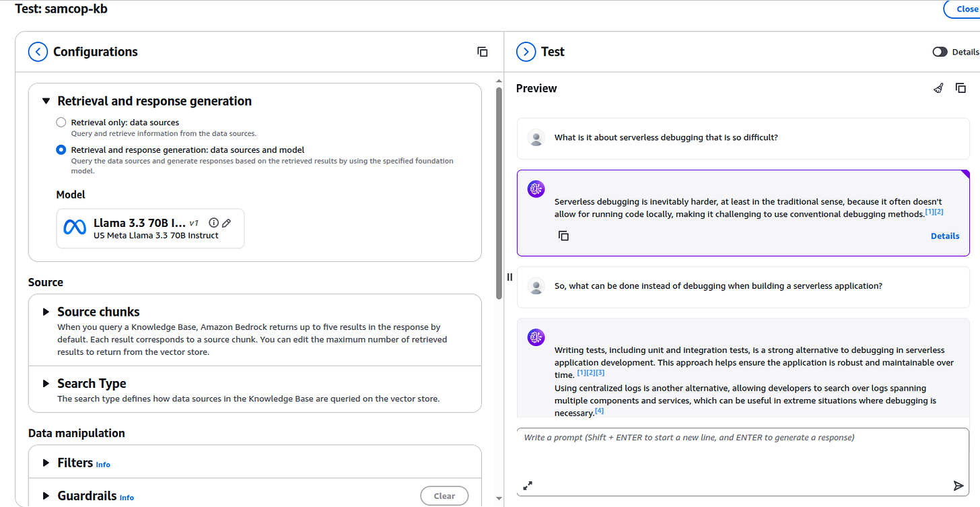
Task: Click the Configurations panel scrollbar thumb
Action: [499, 192]
